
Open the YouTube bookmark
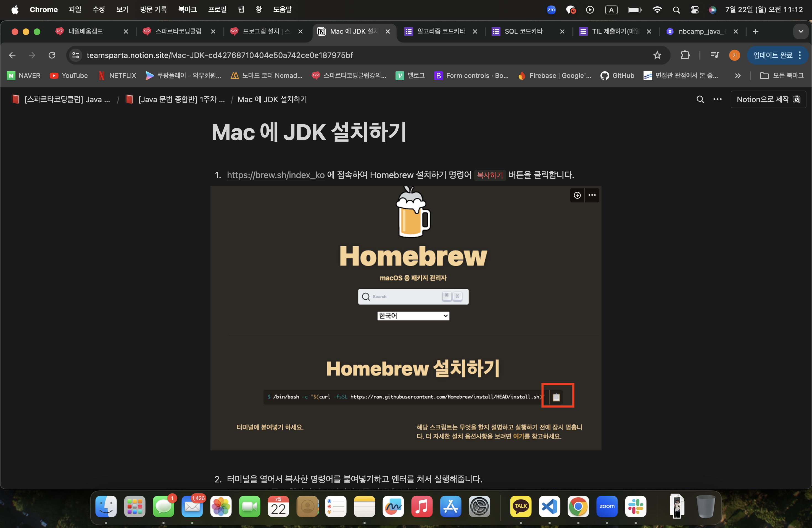coord(69,76)
